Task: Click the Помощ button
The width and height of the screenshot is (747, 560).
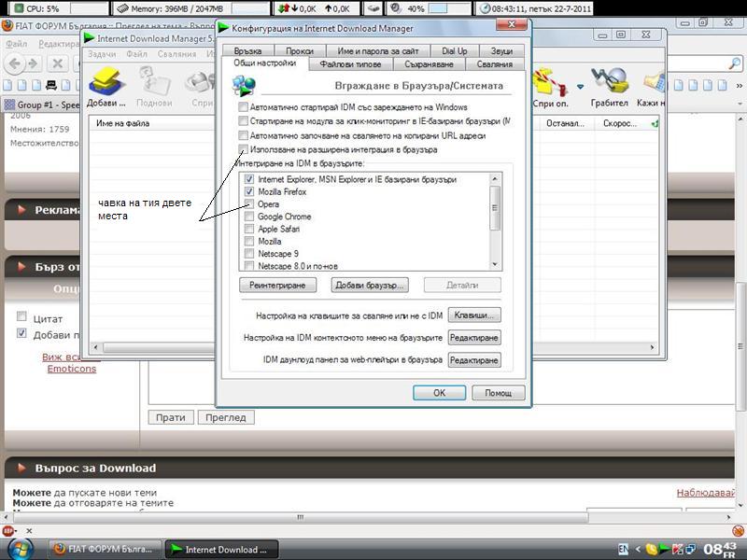Action: point(499,393)
